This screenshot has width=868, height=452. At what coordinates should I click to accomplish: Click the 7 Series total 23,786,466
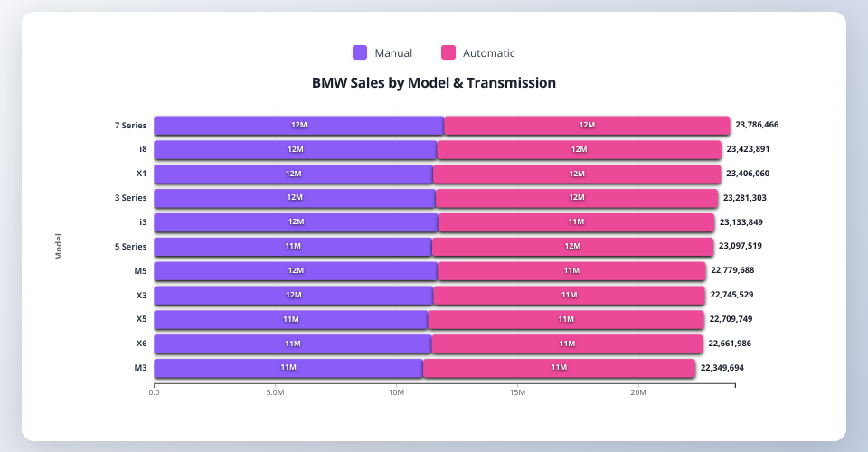(x=769, y=125)
